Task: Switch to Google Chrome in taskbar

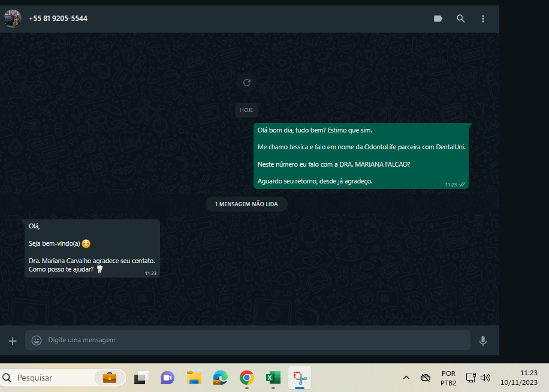Action: coord(246,378)
